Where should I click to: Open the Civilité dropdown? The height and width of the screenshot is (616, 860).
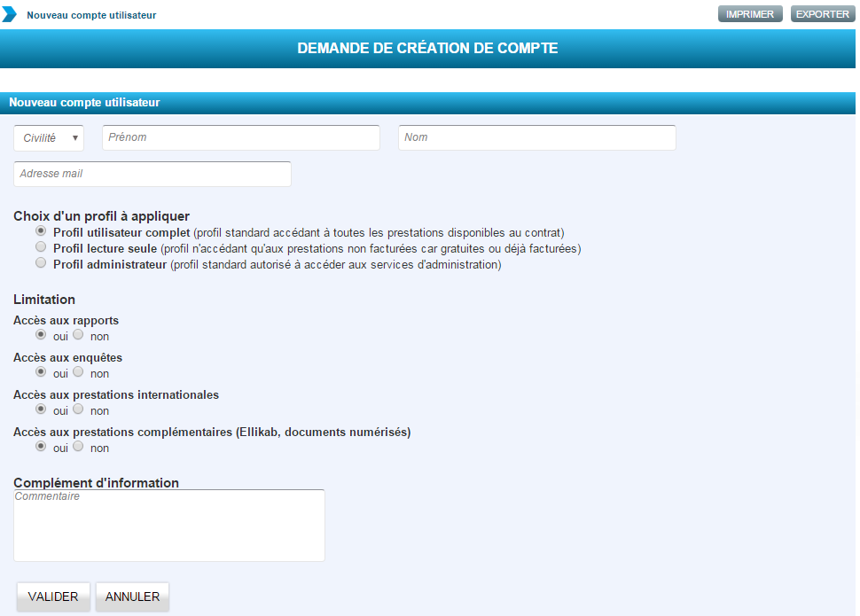49,138
